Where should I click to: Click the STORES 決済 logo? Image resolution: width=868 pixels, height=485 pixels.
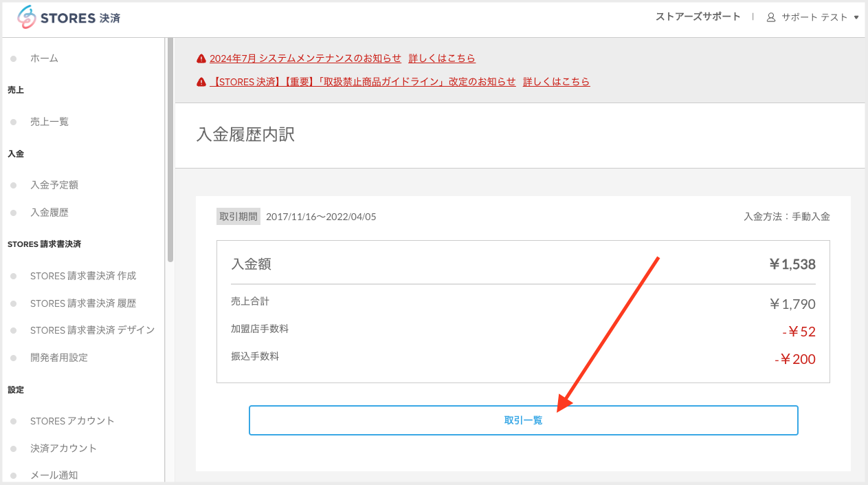[x=69, y=17]
